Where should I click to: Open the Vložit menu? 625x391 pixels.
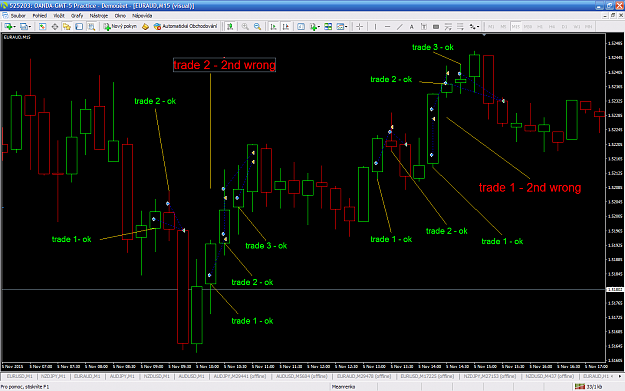[x=59, y=16]
